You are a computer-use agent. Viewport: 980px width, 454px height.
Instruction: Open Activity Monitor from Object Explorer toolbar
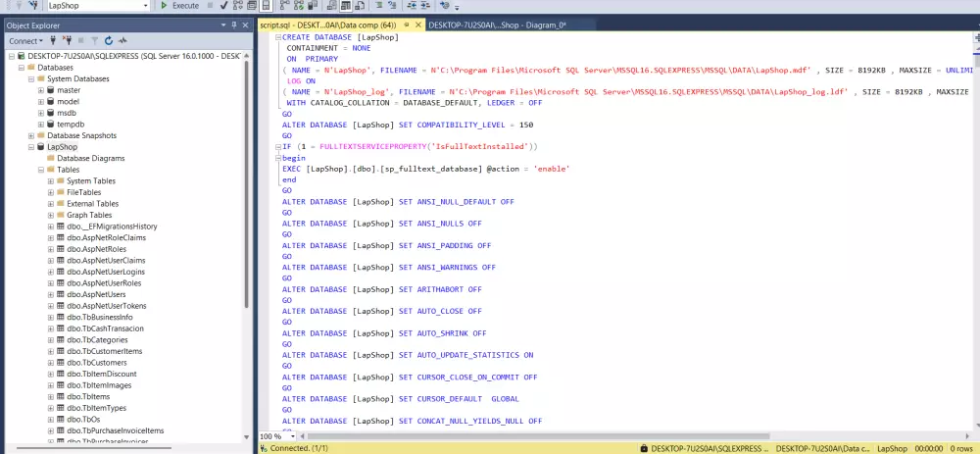point(123,40)
